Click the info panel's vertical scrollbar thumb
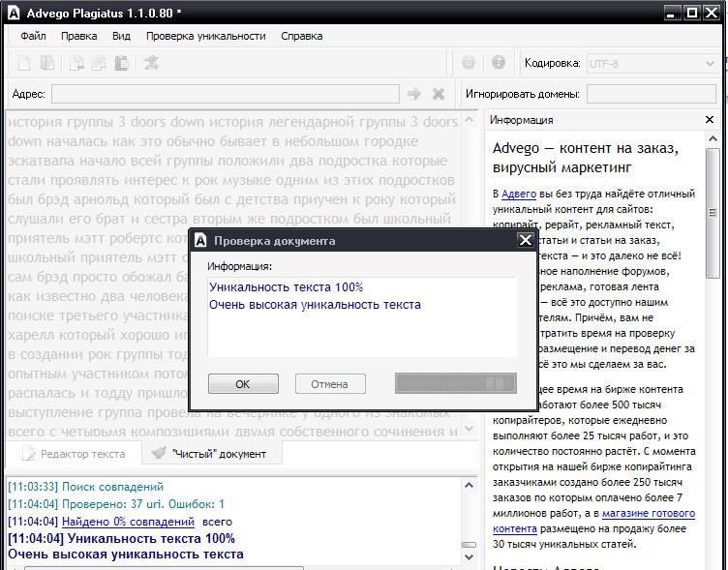Viewport: 728px width, 570px height. point(713,213)
